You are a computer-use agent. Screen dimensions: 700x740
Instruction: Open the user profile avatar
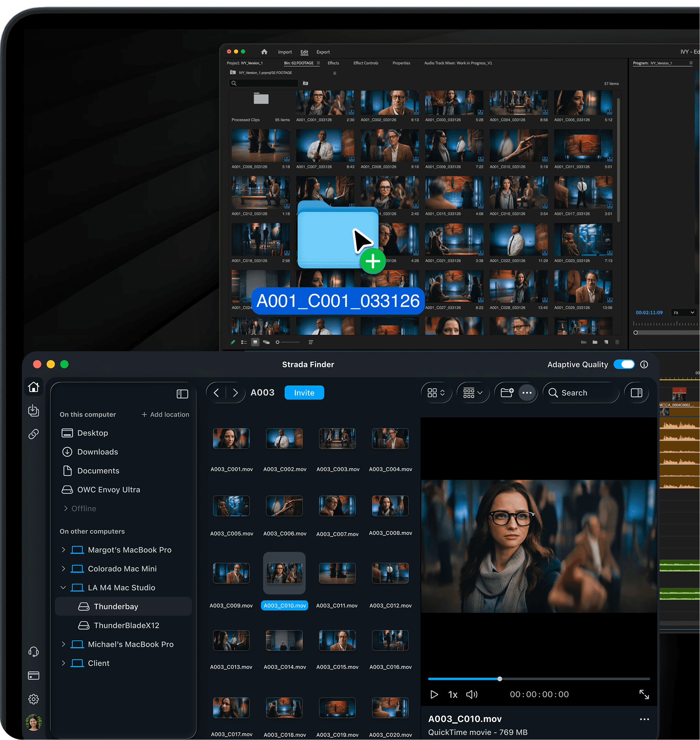point(34,722)
